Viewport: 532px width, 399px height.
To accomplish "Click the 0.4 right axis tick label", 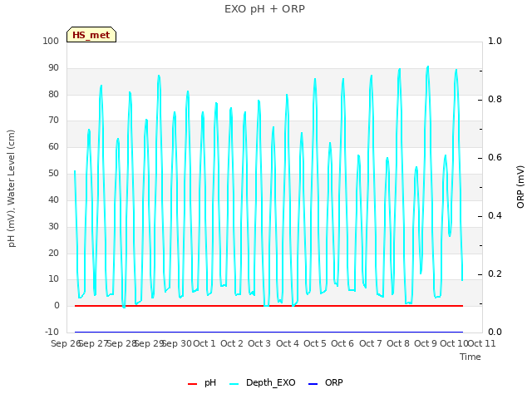I will pos(495,216).
